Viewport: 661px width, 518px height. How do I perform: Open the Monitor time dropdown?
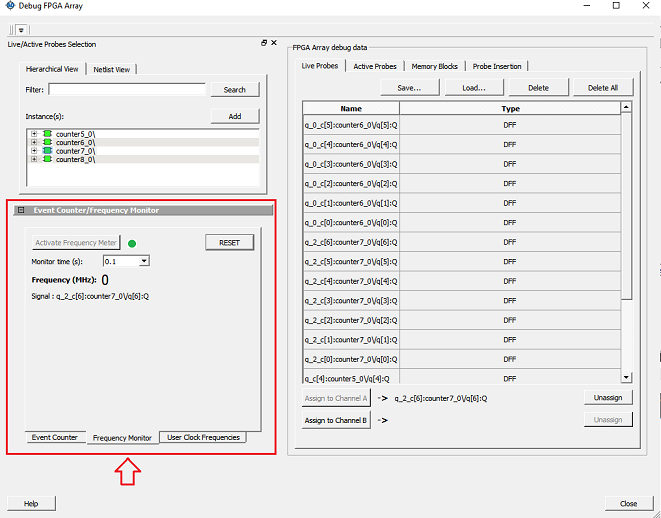click(x=144, y=261)
